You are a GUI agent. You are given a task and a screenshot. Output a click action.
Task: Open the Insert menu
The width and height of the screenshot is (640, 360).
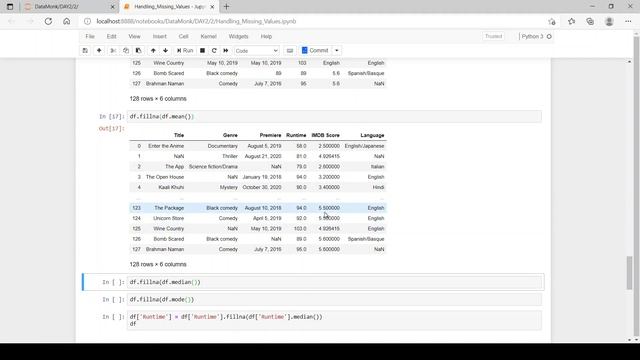click(x=160, y=36)
